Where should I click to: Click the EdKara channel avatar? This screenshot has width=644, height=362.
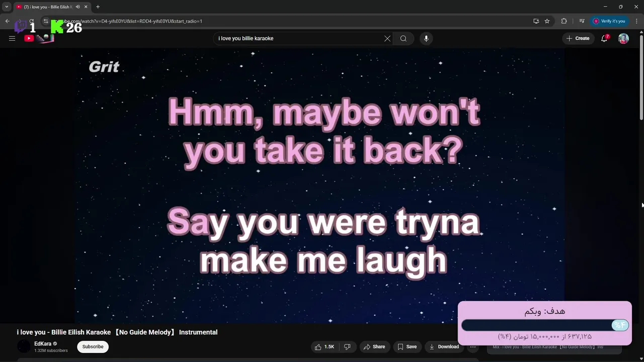(x=24, y=346)
